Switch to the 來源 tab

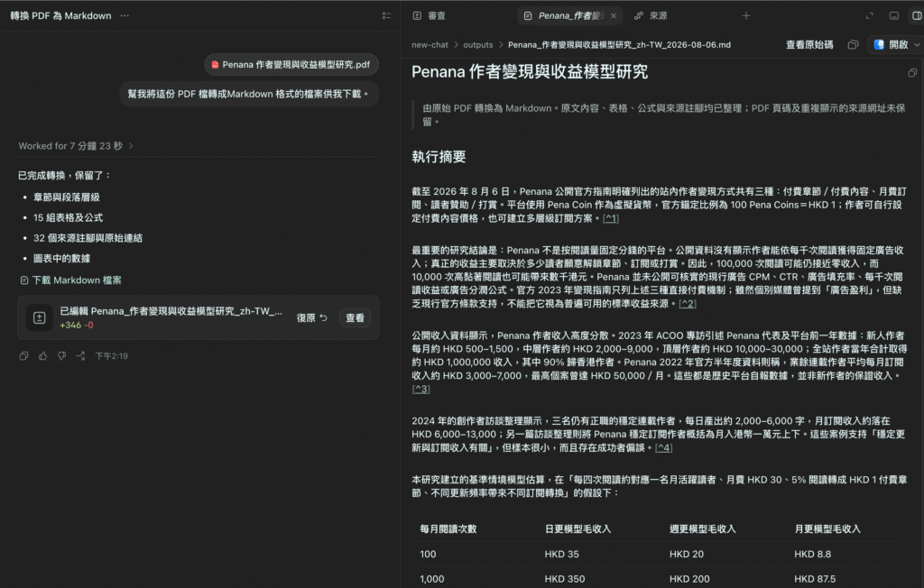click(651, 16)
